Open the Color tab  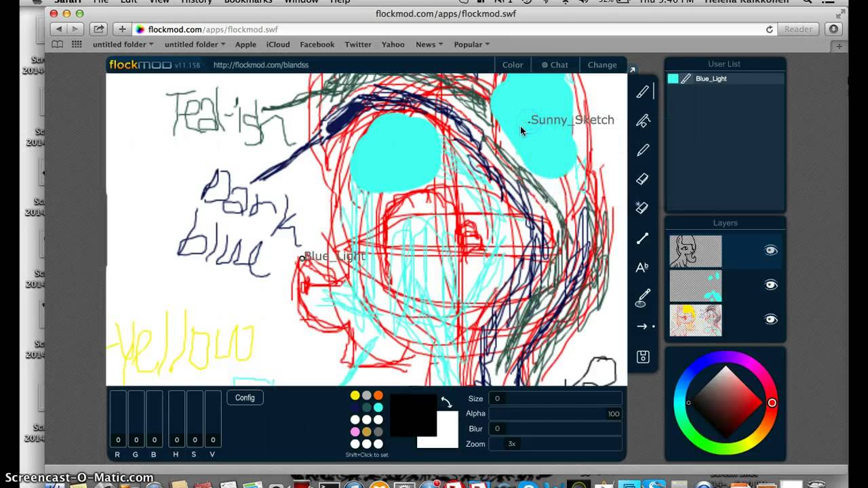click(513, 65)
